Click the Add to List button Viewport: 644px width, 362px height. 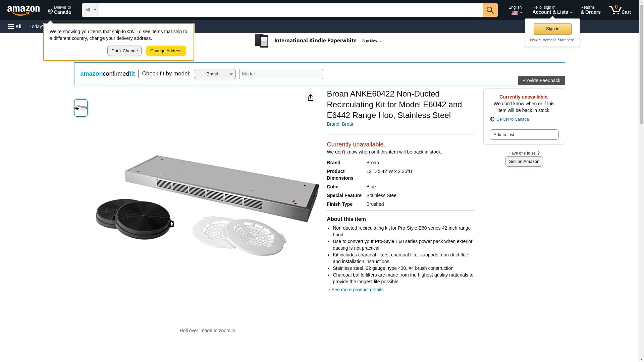tap(524, 135)
